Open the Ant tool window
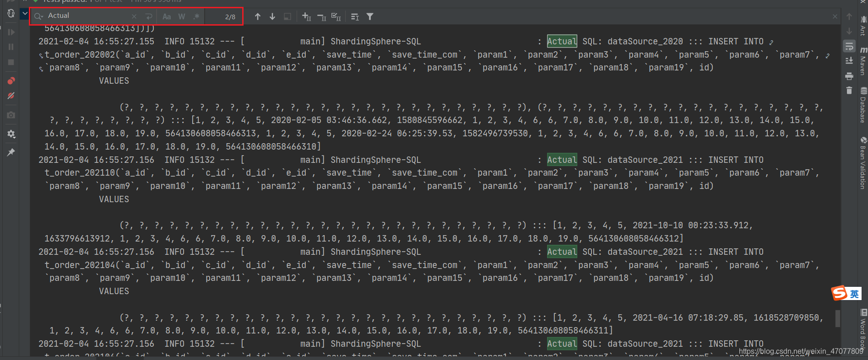 click(863, 26)
